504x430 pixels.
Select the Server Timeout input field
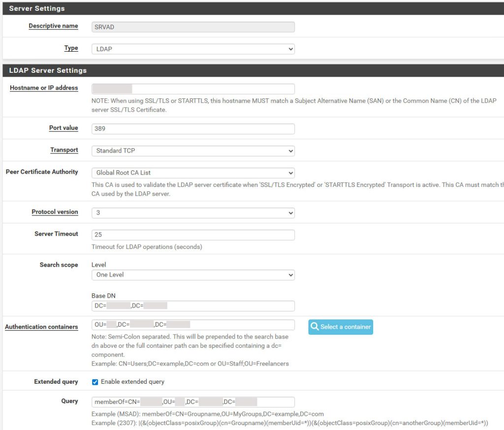point(193,235)
